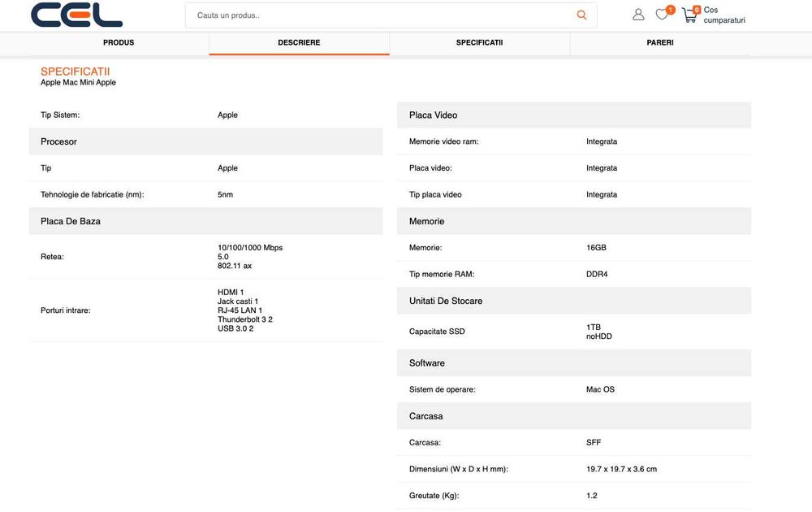Open the shopping cart icon
Image resolution: width=812 pixels, height=512 pixels.
[x=689, y=15]
